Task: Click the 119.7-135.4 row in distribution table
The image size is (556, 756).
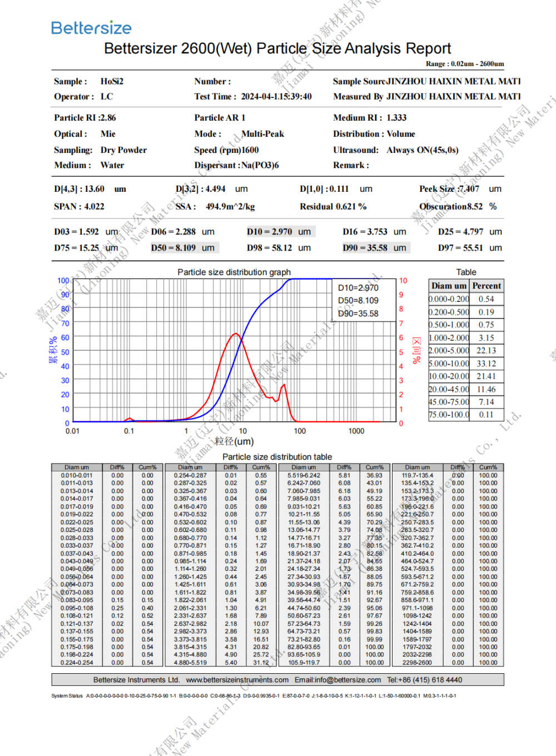Action: click(x=448, y=476)
